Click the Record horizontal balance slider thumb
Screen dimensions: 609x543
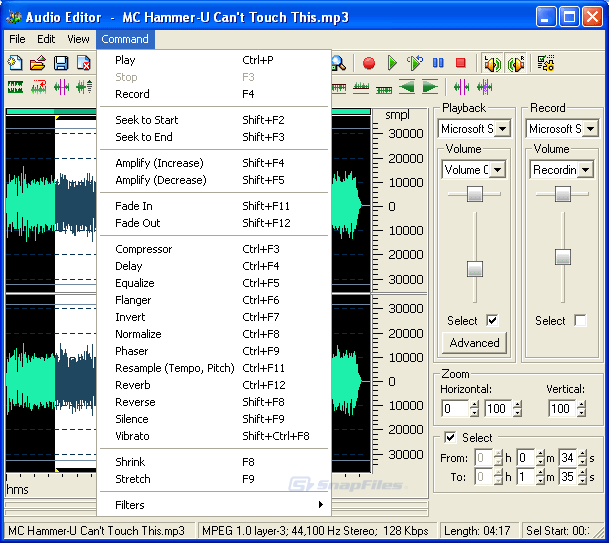562,194
